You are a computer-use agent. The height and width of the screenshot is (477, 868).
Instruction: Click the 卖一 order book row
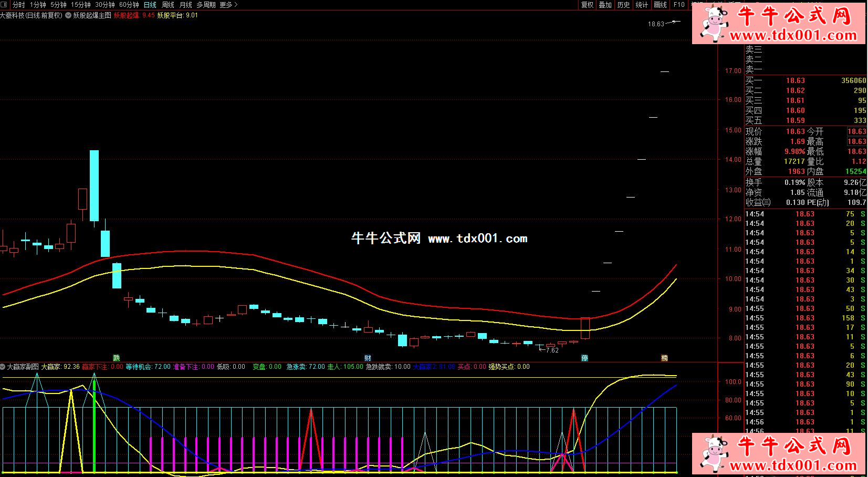[806, 69]
